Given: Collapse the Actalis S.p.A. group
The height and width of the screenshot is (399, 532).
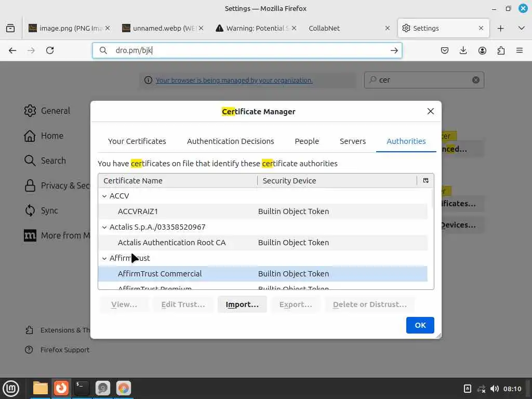Looking at the screenshot, I should pos(104,228).
